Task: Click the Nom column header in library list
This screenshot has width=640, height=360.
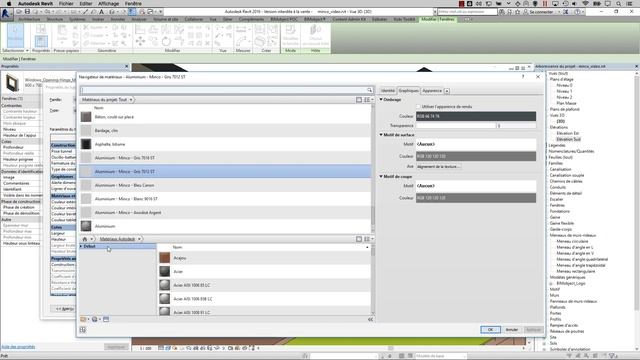Action: click(178, 247)
